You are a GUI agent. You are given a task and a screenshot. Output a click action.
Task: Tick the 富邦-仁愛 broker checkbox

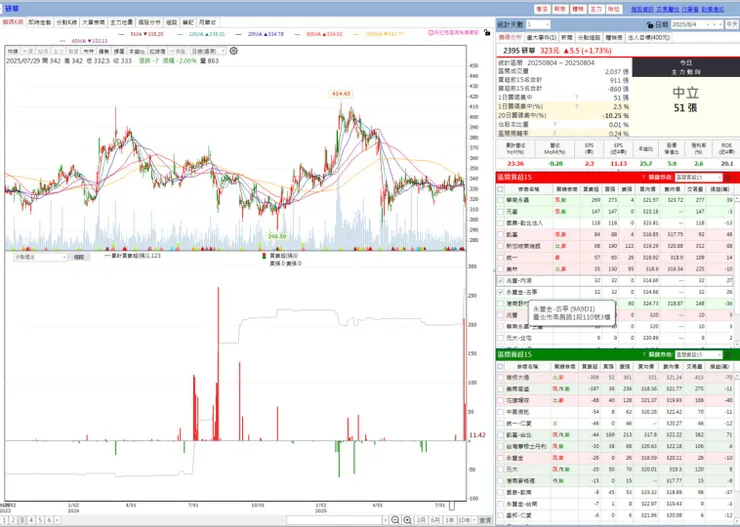pyautogui.click(x=500, y=515)
